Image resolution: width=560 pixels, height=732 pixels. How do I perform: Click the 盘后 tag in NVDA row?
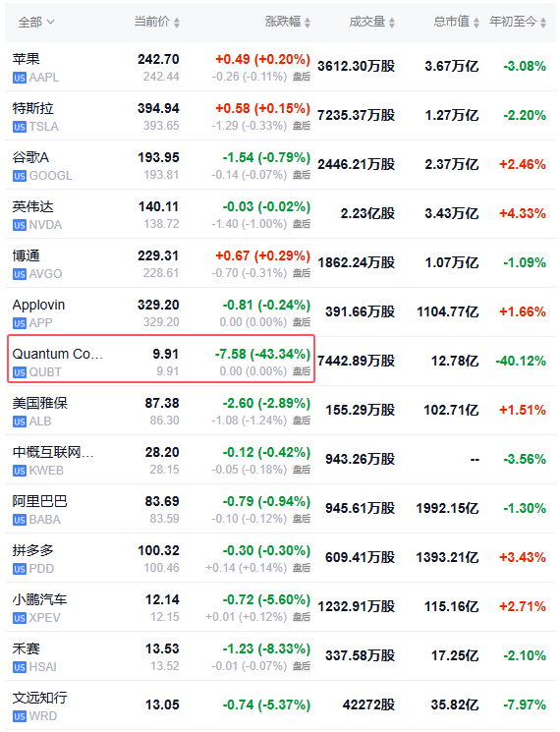[301, 224]
